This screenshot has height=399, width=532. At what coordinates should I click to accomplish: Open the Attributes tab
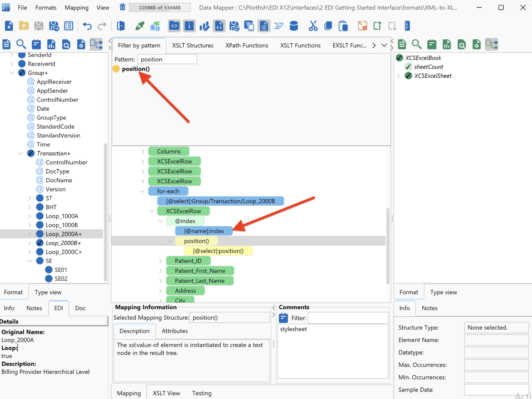[x=175, y=331]
